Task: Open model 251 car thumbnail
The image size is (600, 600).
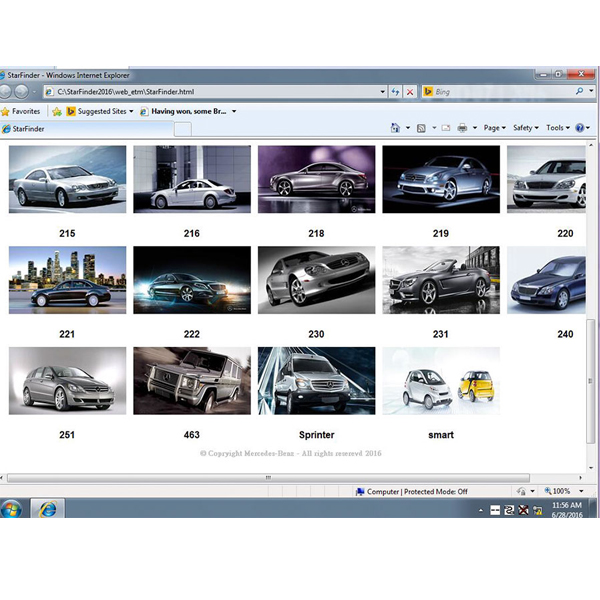Action: point(67,381)
